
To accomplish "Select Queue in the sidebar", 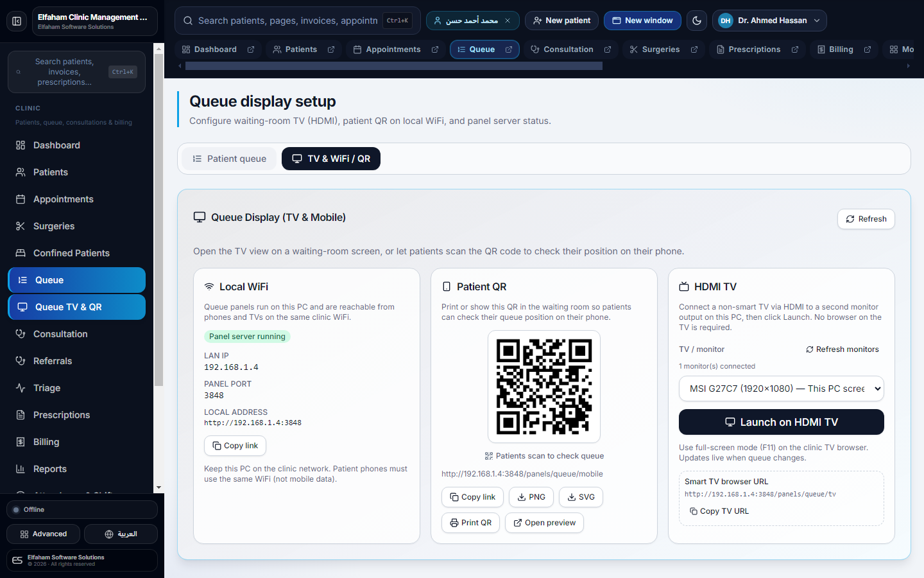I will tap(76, 280).
